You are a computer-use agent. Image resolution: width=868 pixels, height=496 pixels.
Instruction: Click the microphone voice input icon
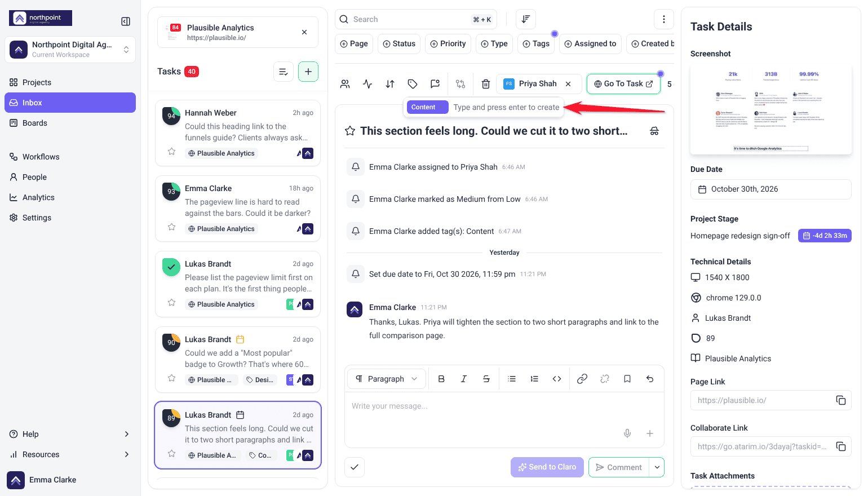(x=627, y=433)
